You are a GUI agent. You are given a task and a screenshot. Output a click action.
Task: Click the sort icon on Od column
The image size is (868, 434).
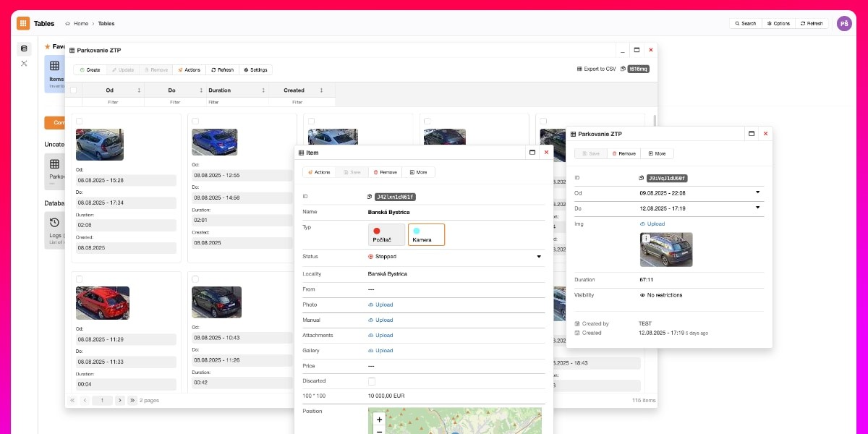139,90
